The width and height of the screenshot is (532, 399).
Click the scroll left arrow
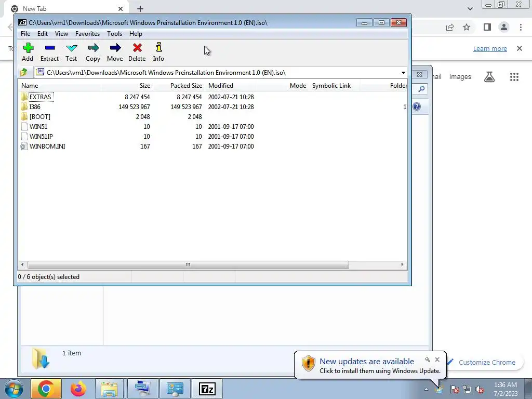click(x=22, y=264)
